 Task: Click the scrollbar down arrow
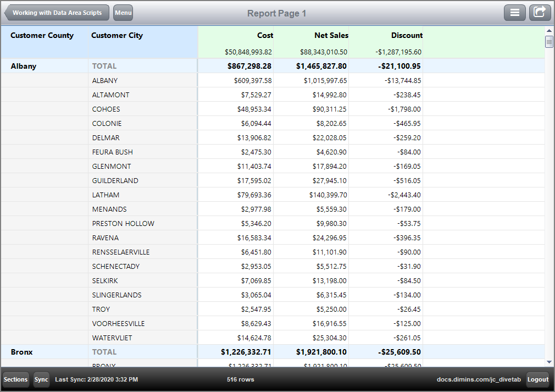(x=547, y=362)
